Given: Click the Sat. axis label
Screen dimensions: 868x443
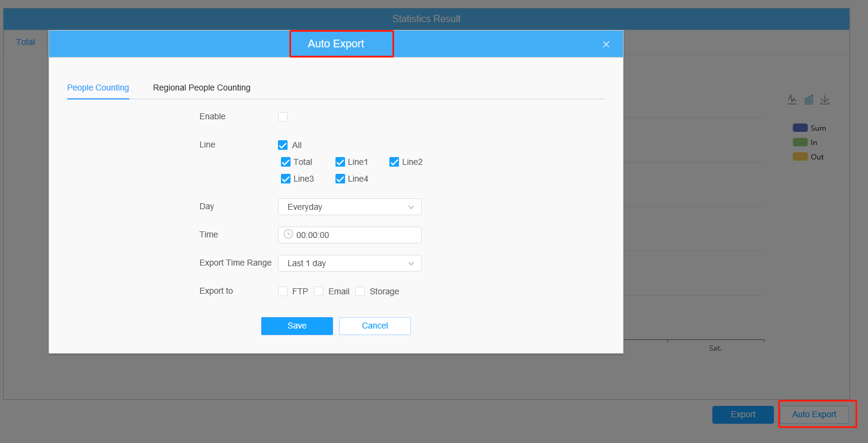Looking at the screenshot, I should click(715, 348).
